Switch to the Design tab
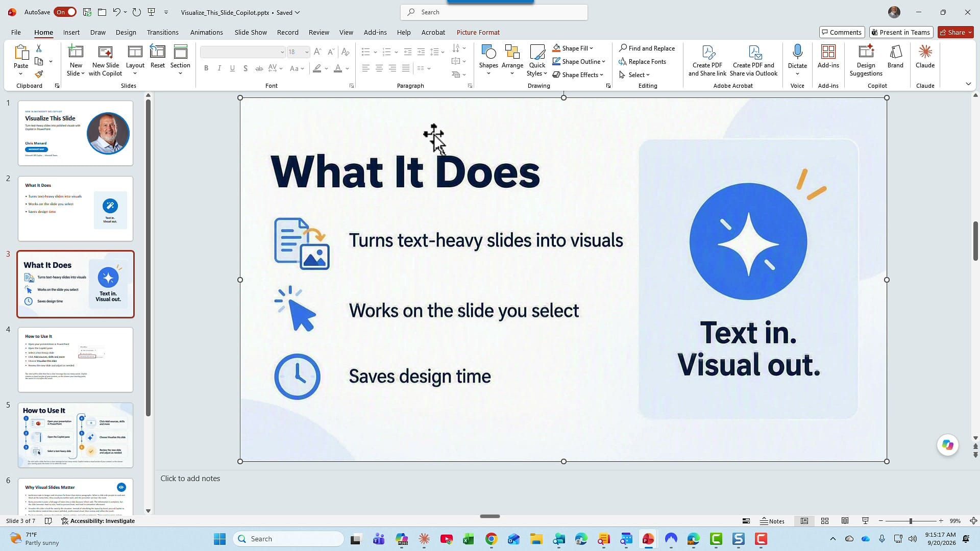The height and width of the screenshot is (551, 980). point(126,32)
